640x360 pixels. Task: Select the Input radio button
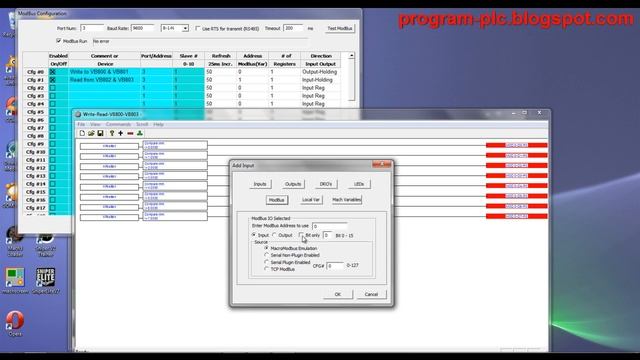254,235
